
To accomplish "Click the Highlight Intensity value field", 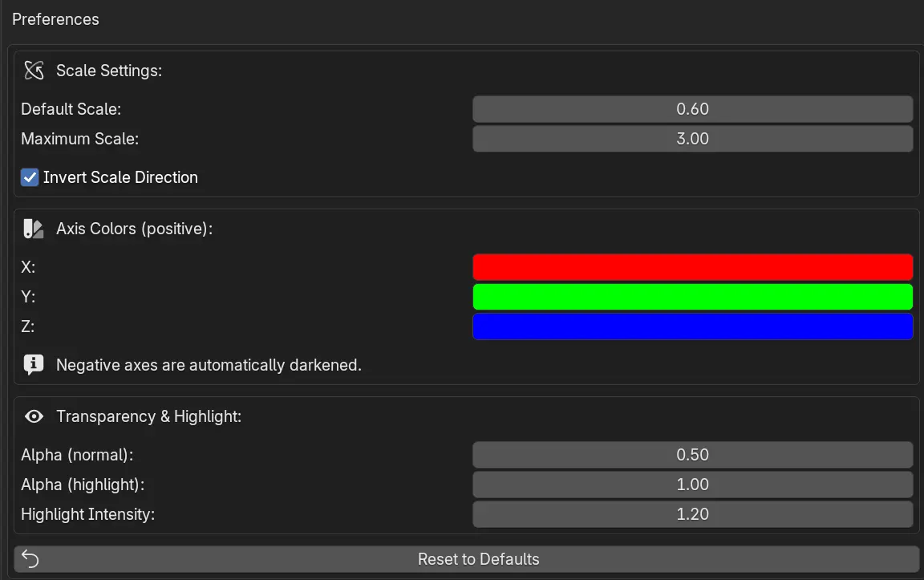I will coord(692,514).
